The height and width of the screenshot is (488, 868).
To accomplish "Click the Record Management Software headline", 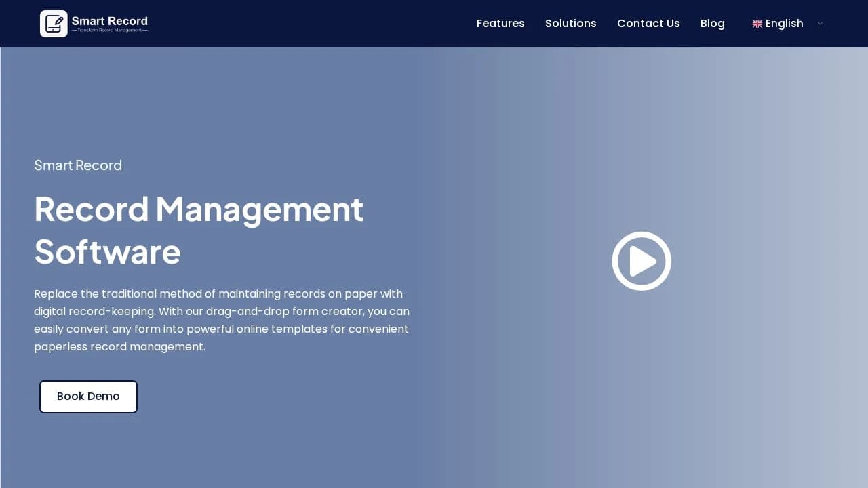I will point(199,230).
